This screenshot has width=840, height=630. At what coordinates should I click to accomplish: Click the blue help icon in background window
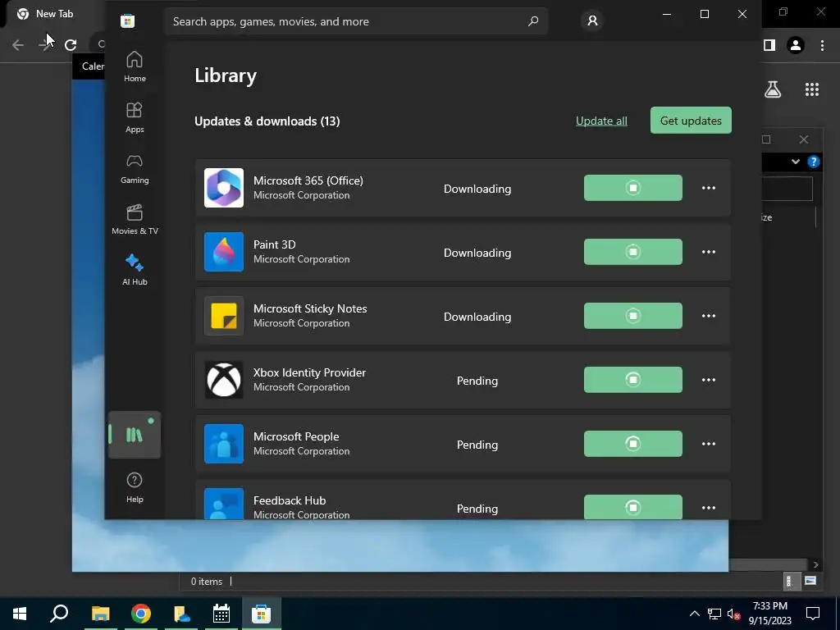pos(813,162)
